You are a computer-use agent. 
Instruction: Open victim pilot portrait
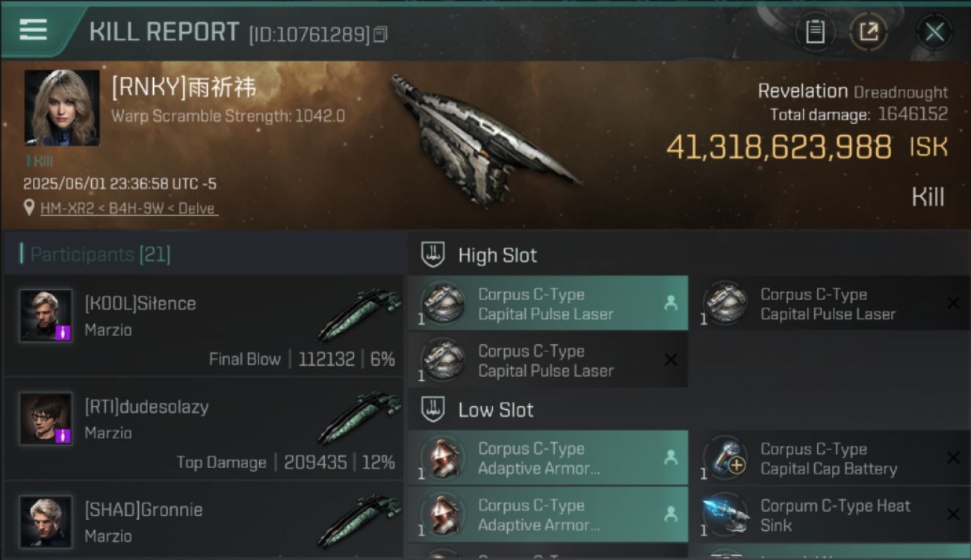(62, 108)
